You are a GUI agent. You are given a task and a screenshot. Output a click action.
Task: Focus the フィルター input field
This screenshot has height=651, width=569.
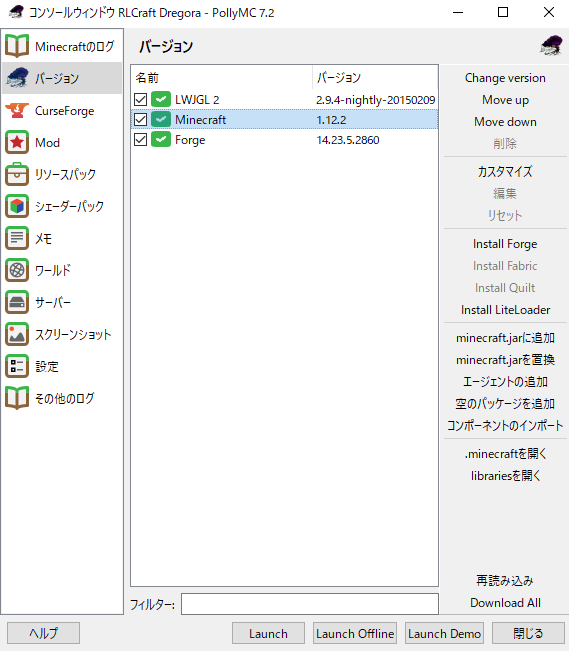(x=310, y=604)
